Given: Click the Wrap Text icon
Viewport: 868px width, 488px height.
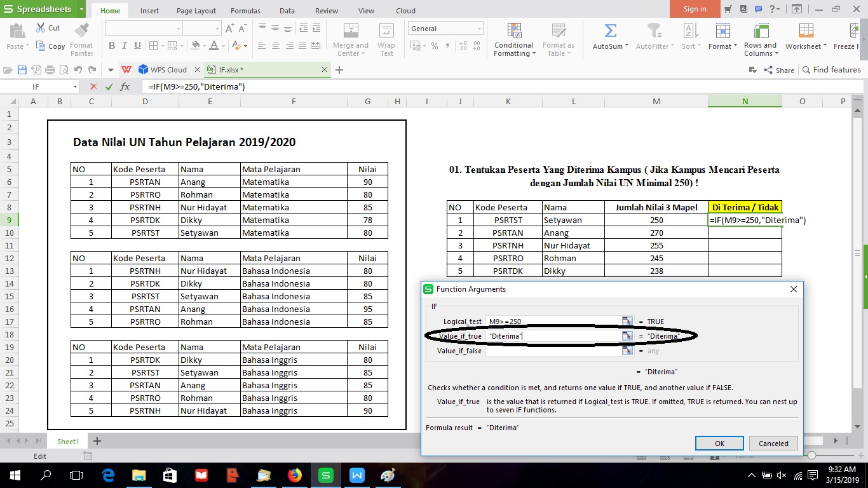Looking at the screenshot, I should (386, 30).
